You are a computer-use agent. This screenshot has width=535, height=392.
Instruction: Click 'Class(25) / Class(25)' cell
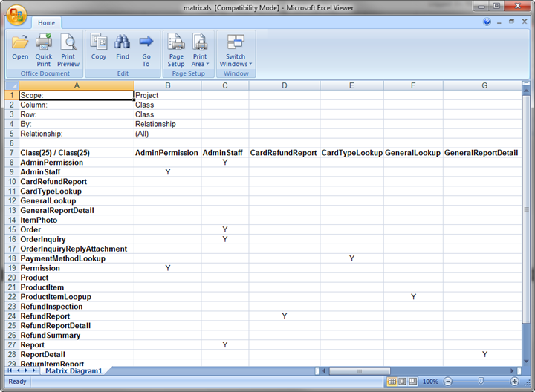[77, 153]
